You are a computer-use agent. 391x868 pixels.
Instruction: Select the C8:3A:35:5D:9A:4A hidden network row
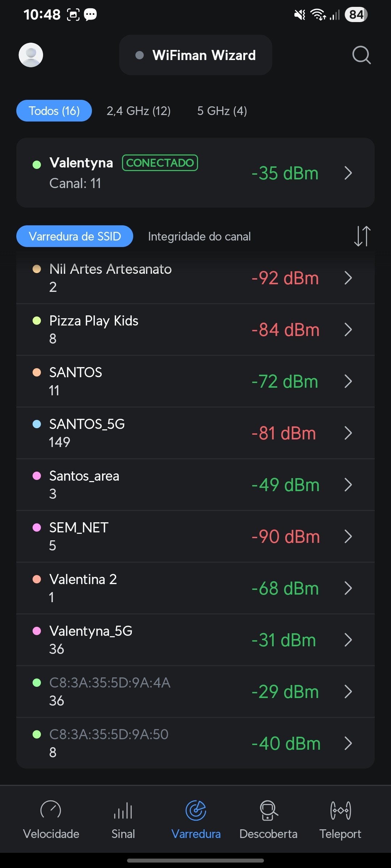click(x=145, y=691)
